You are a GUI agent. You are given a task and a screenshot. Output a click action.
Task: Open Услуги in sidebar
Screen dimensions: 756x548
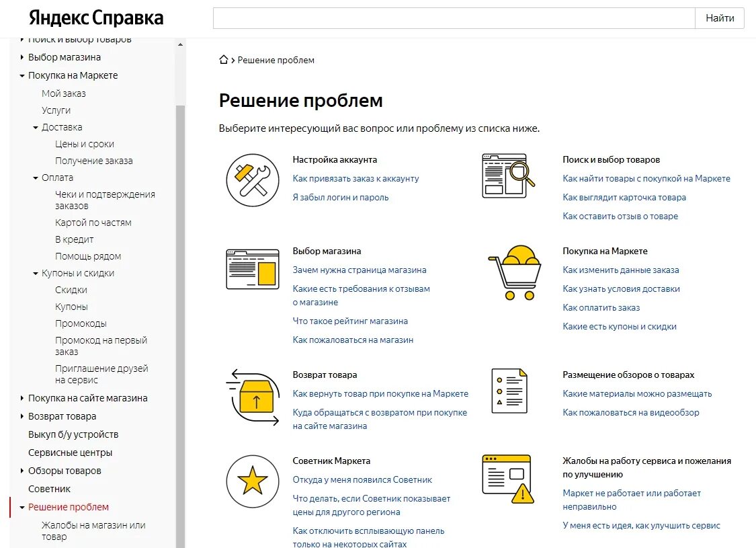[x=56, y=110]
